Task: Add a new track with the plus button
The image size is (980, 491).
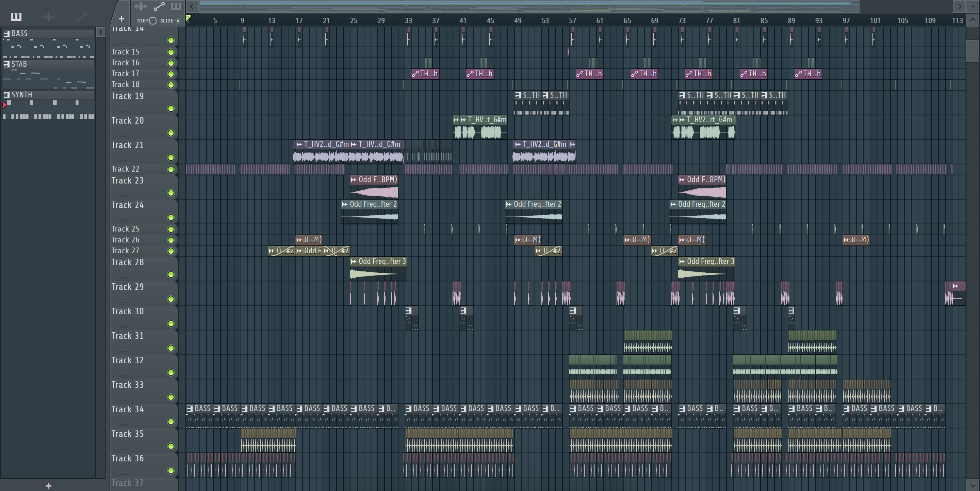Action: (121, 19)
